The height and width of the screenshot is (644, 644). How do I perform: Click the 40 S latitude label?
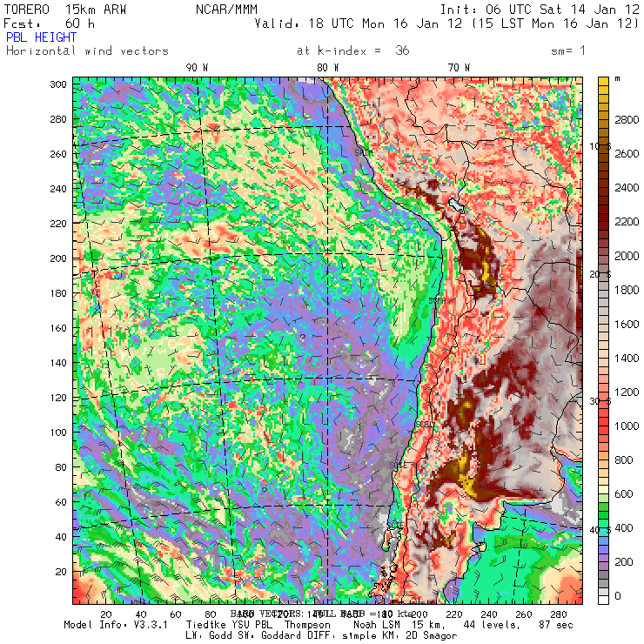pos(600,530)
